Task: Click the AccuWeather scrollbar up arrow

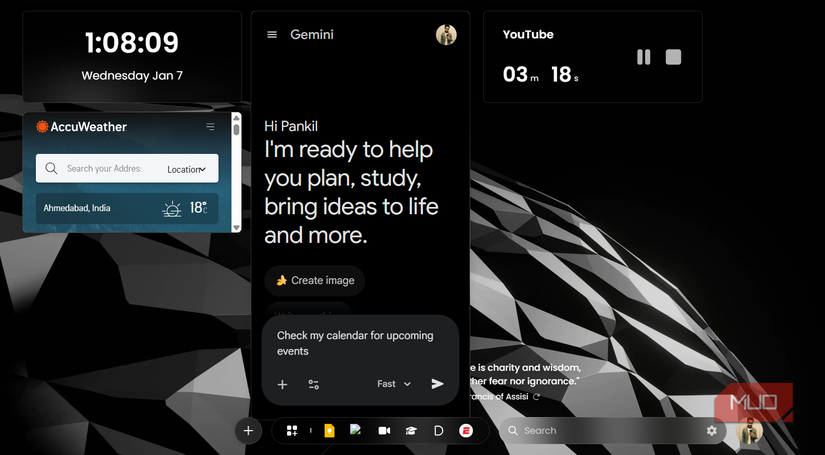Action: 236,117
